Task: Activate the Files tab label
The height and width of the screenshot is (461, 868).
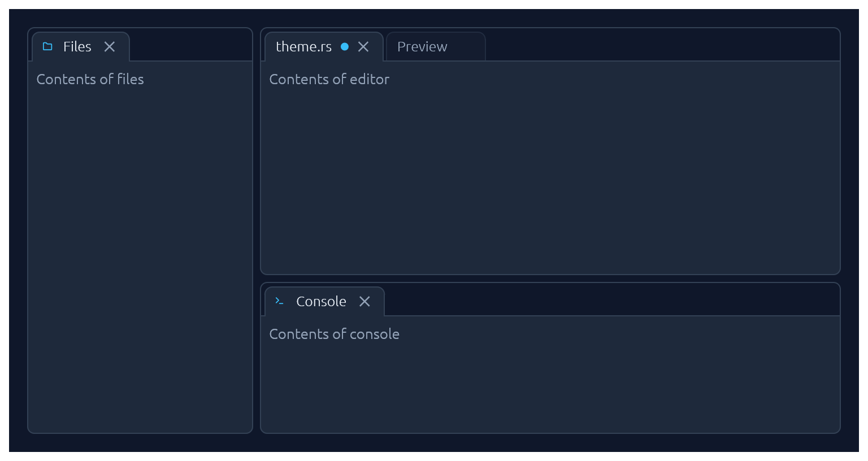Action: tap(77, 46)
